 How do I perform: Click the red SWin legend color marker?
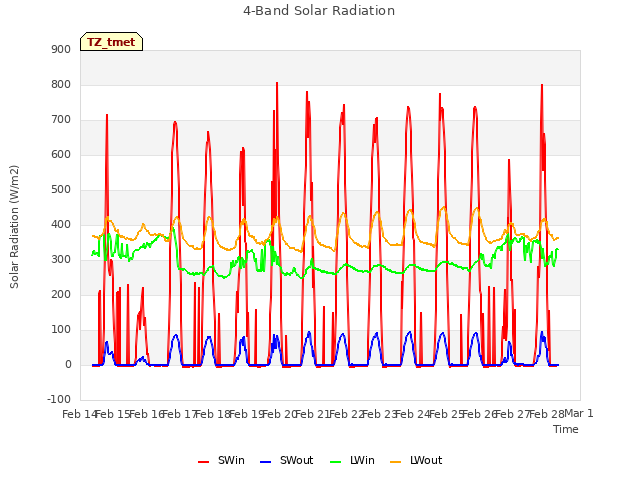(x=203, y=462)
